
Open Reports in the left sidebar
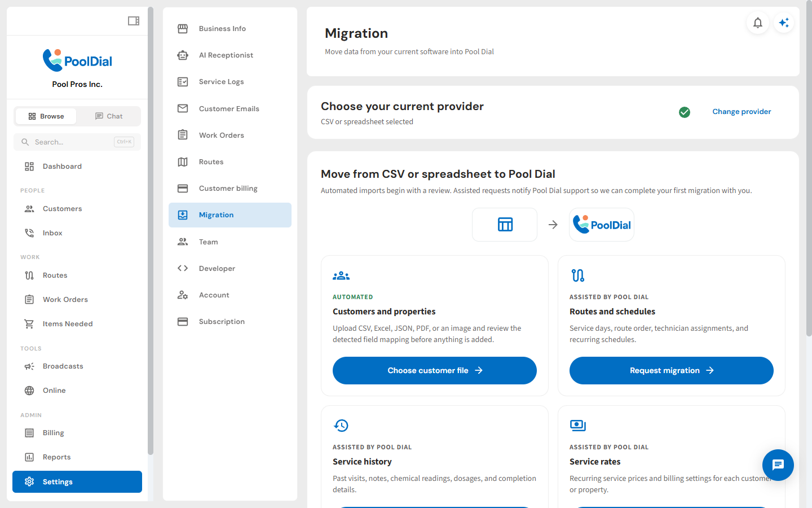coord(77,457)
